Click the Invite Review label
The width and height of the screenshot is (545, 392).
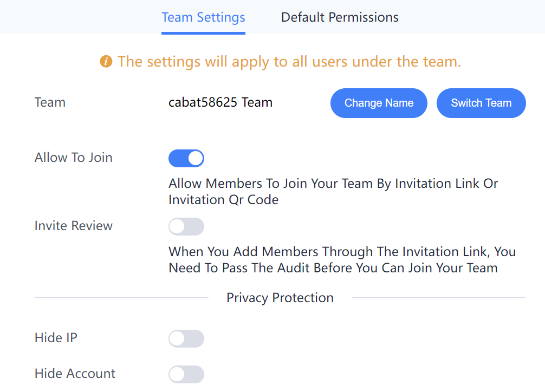point(73,226)
